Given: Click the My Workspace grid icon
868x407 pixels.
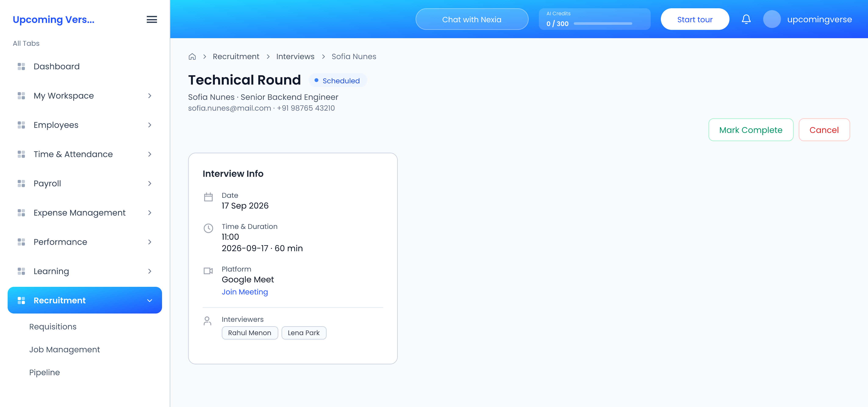Looking at the screenshot, I should 21,96.
